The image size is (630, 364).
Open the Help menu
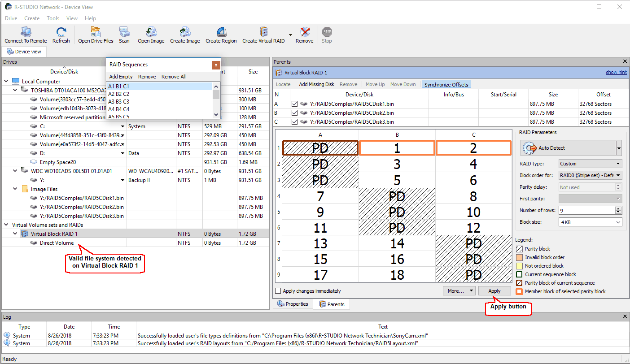(90, 18)
